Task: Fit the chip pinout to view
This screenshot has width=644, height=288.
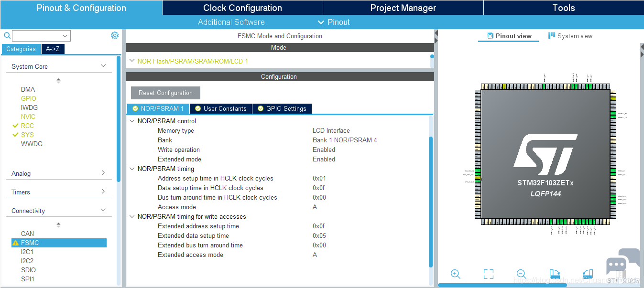Action: point(488,274)
